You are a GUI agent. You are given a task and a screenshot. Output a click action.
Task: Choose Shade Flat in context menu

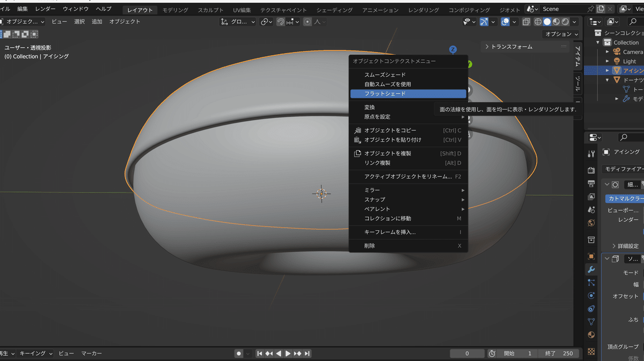coord(408,93)
